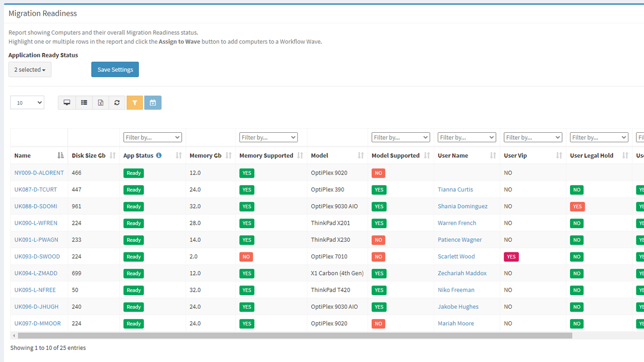
Task: Click the Save Settings button
Action: [x=115, y=69]
